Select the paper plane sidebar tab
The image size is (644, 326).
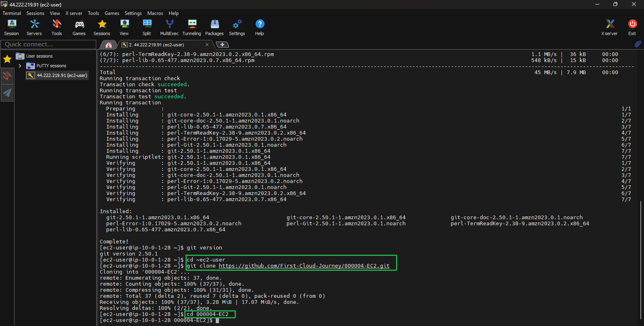pos(7,93)
